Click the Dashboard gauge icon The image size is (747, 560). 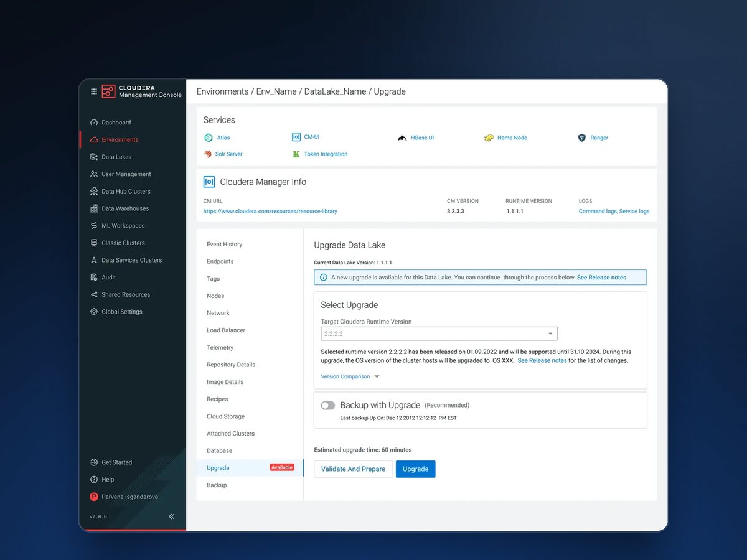coord(94,123)
